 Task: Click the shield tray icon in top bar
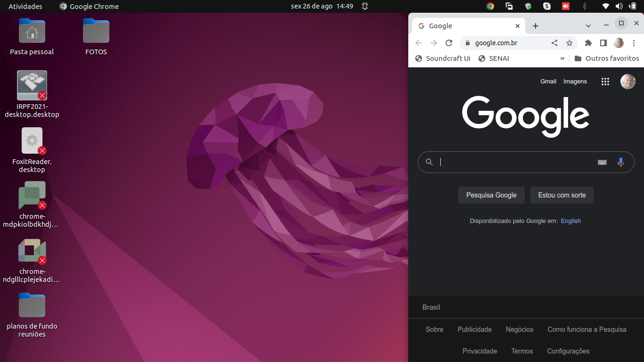tap(528, 6)
